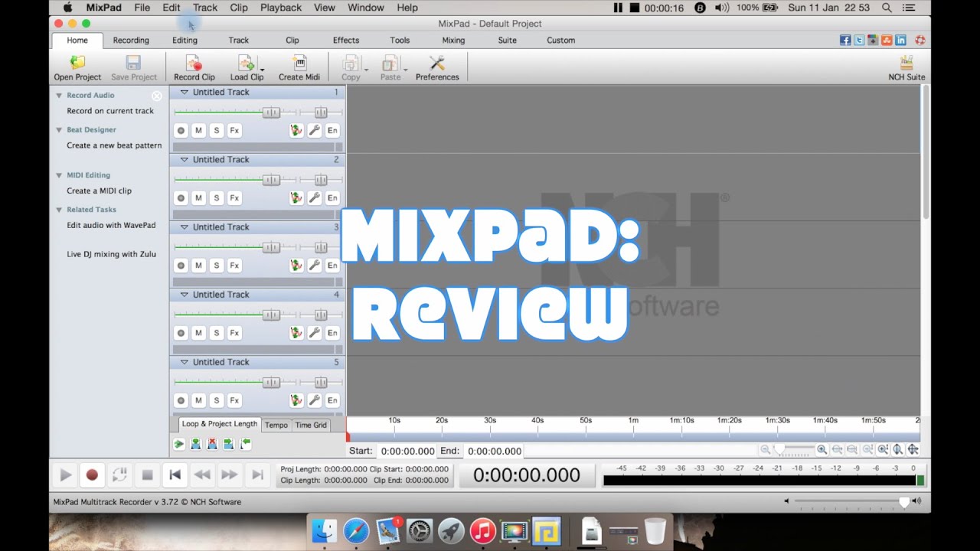Adjust the timeline zoom slider
980x551 pixels.
(x=779, y=450)
